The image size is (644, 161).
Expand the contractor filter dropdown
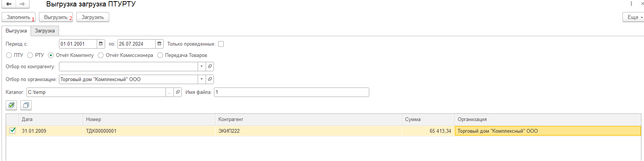(x=202, y=67)
